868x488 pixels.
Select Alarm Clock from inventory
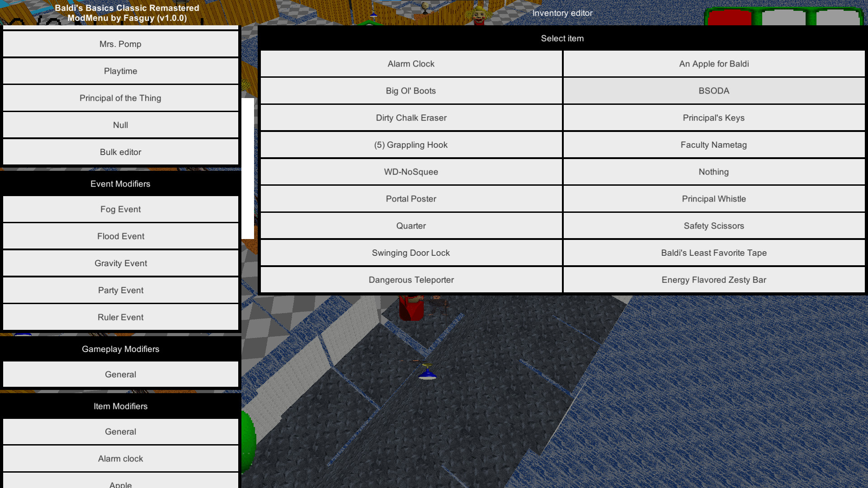tap(411, 64)
